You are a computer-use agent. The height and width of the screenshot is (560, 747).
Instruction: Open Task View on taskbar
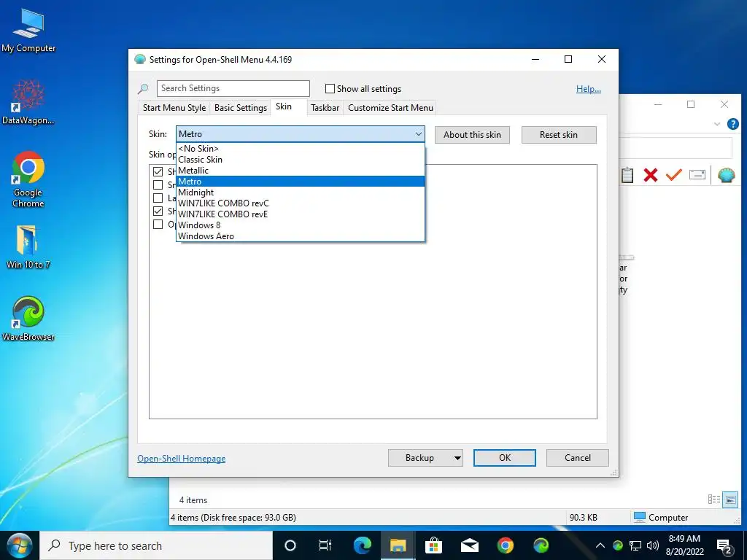pos(325,545)
